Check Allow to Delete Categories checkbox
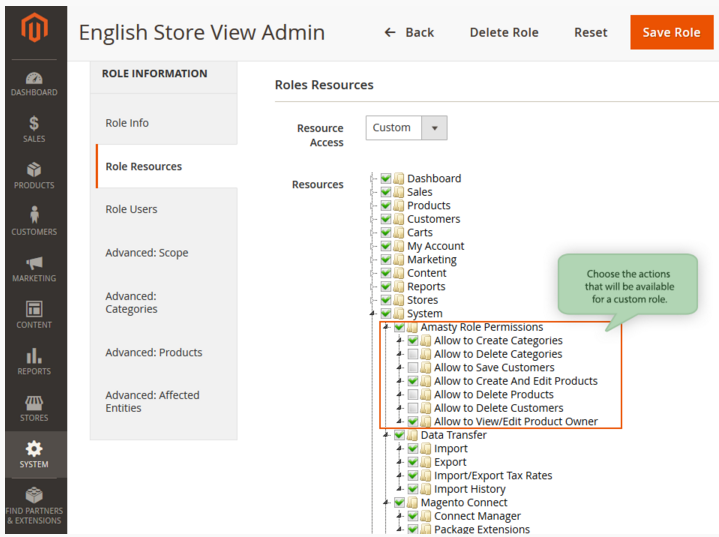The width and height of the screenshot is (719, 537). click(413, 354)
